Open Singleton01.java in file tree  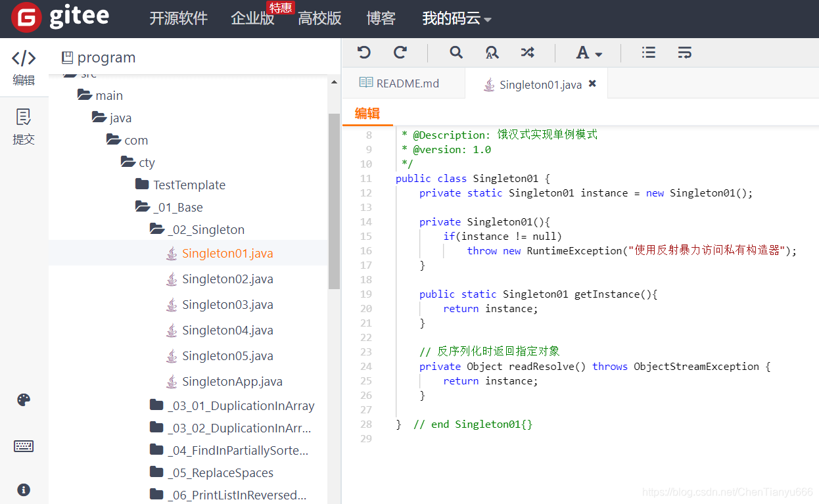(227, 254)
